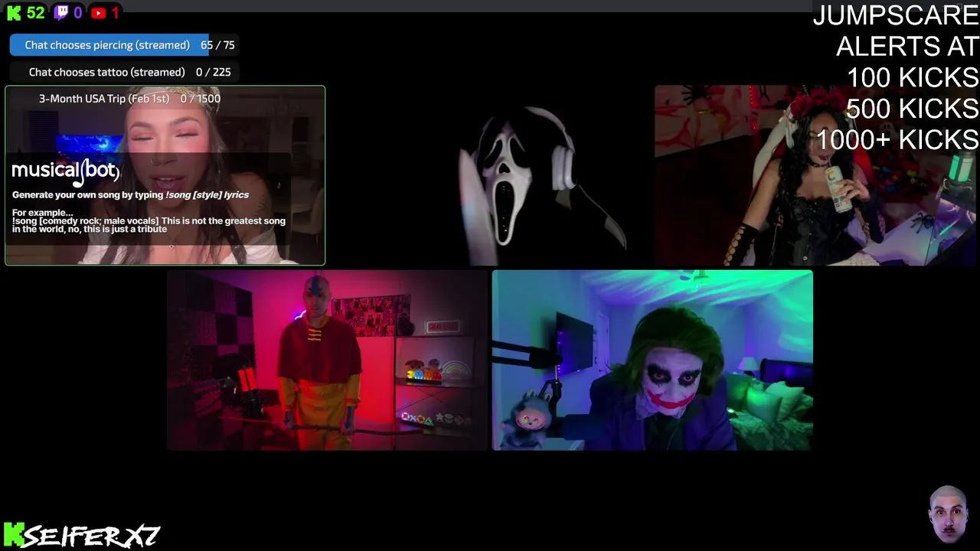Viewport: 980px width, 551px height.
Task: Click the musicalbot logo
Action: (x=66, y=171)
